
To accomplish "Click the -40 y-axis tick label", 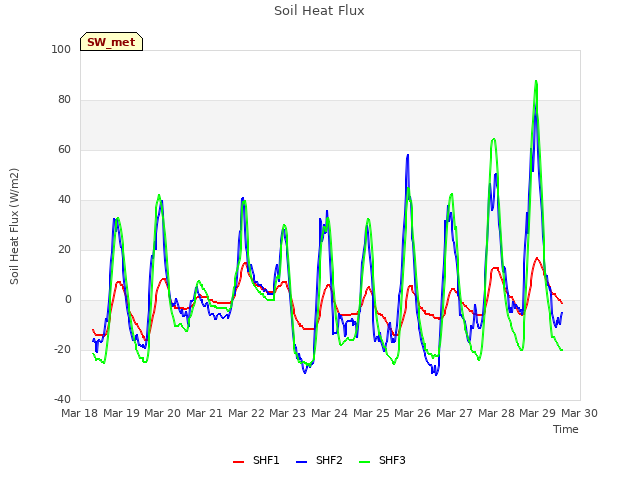I will pos(62,399).
